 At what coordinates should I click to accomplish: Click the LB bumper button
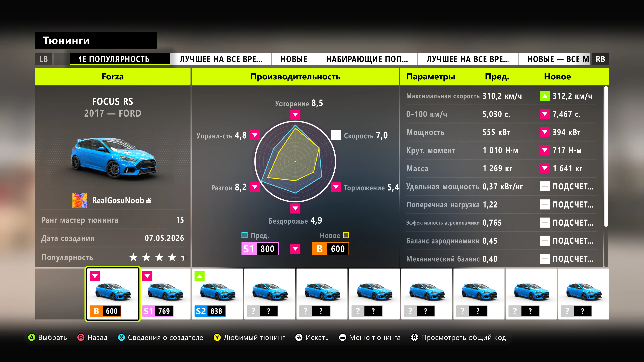point(43,59)
